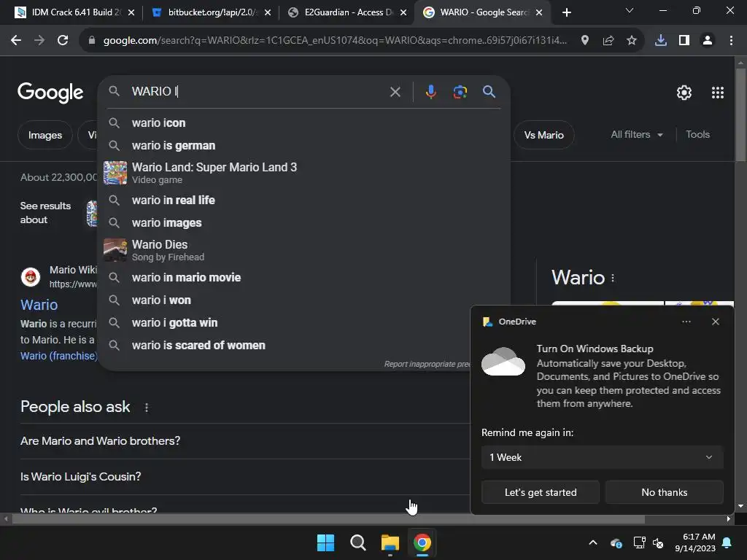Image resolution: width=747 pixels, height=560 pixels.
Task: Open the Tools option
Action: point(698,135)
